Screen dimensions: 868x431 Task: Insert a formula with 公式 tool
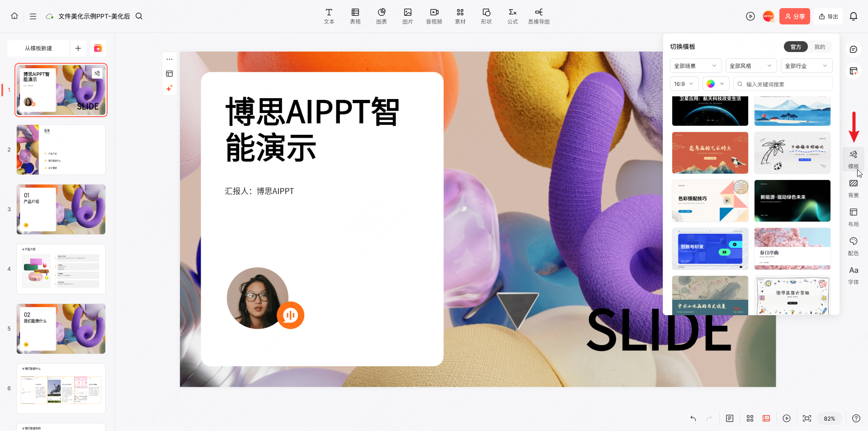(x=513, y=16)
